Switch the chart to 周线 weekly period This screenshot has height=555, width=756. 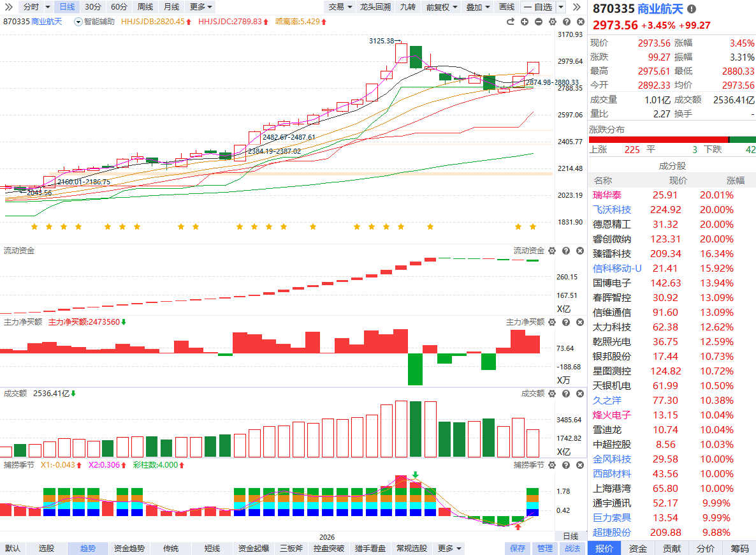click(x=145, y=7)
